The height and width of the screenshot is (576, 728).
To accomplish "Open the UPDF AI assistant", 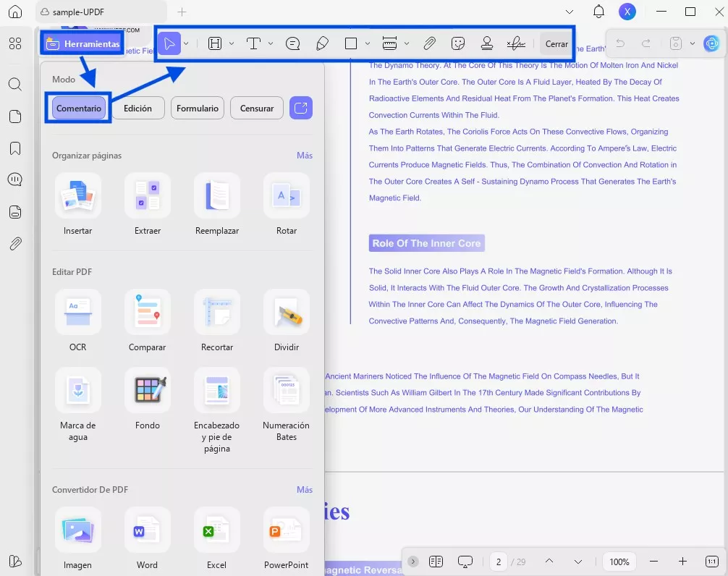I will point(711,43).
